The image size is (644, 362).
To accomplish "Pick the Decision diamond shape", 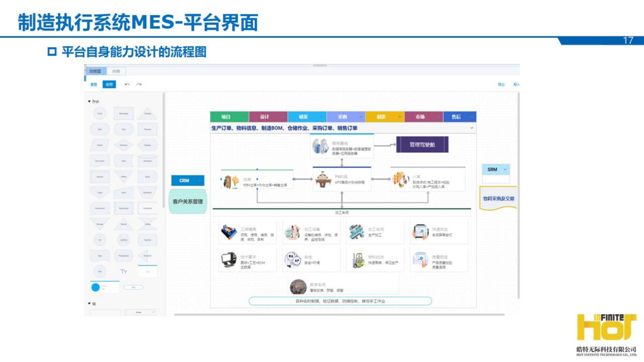I will pyautogui.click(x=123, y=145).
